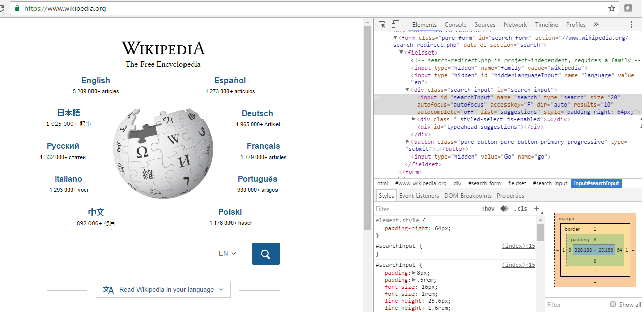Click the padlock icon in the address bar
644x312 pixels.
coord(17,8)
